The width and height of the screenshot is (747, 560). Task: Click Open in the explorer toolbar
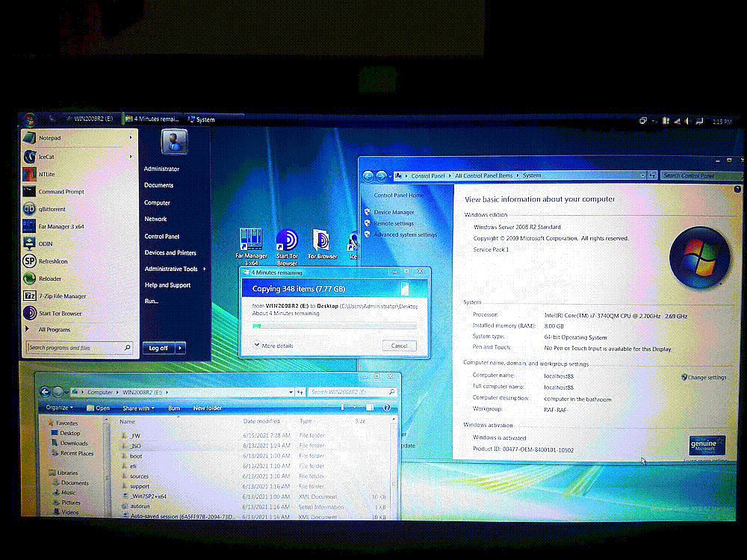99,408
